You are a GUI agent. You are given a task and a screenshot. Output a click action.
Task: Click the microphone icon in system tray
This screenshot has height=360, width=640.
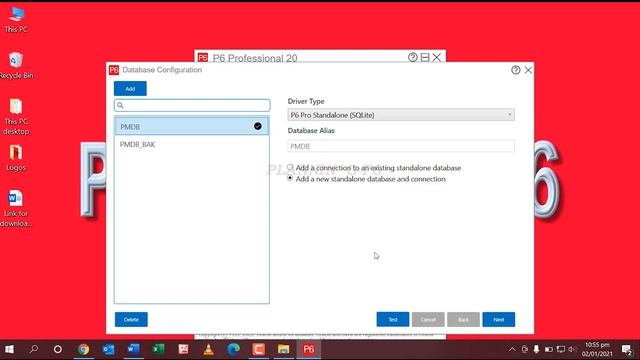536,349
